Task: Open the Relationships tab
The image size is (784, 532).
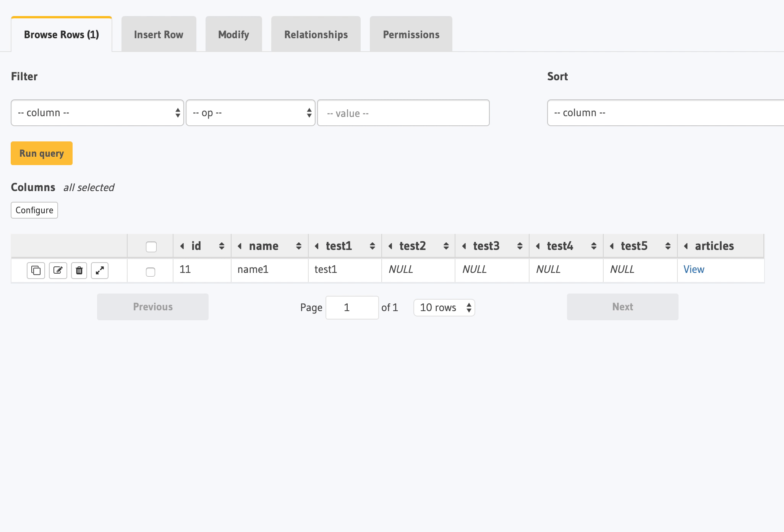Action: 316,34
